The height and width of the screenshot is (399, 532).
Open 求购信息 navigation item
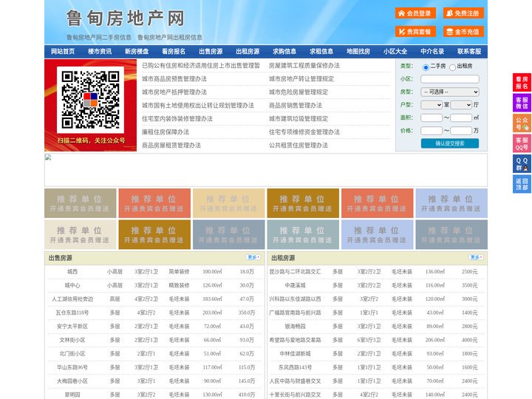(x=284, y=52)
